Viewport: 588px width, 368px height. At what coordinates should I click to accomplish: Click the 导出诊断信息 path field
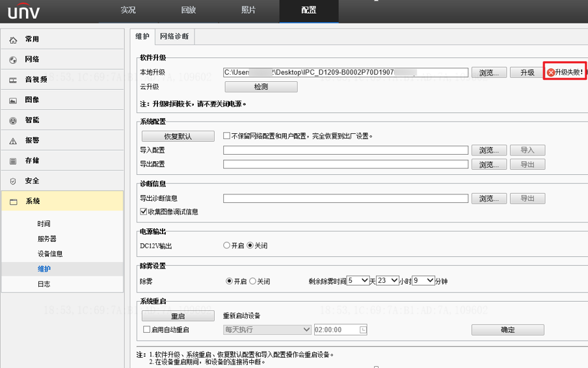346,198
